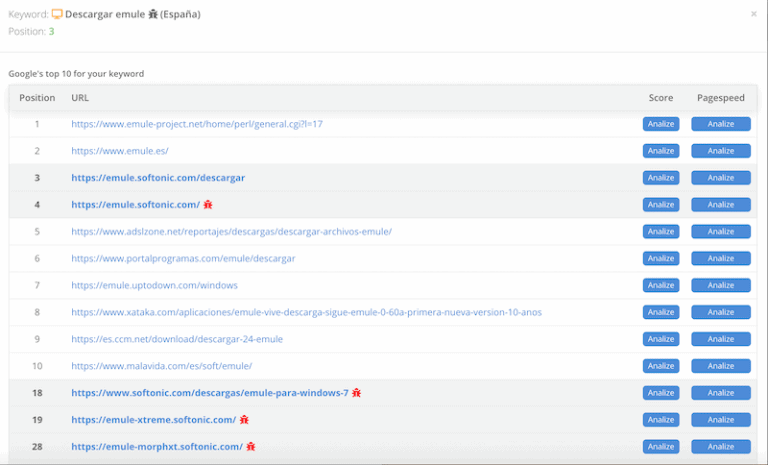
Task: Analize Score for www.emule.es row
Action: tap(661, 151)
